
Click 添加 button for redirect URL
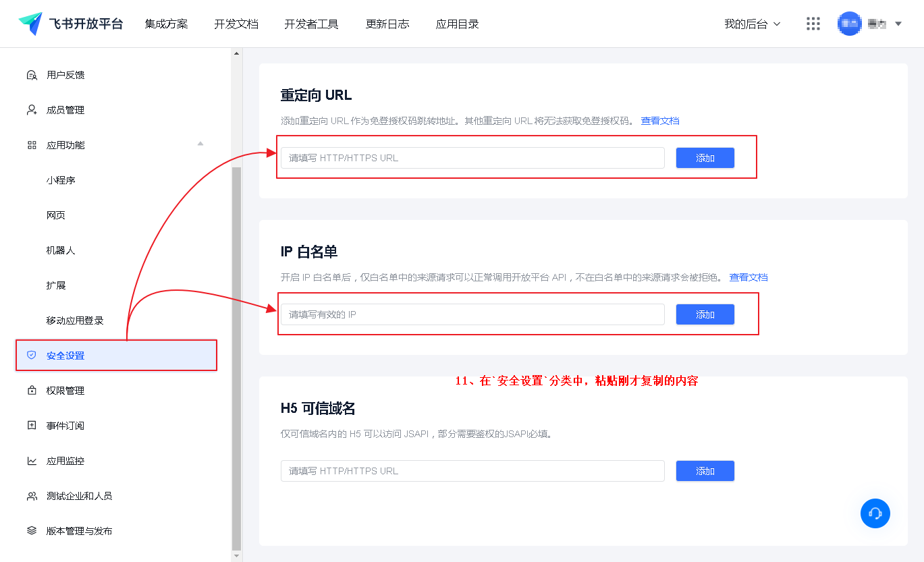(x=705, y=158)
